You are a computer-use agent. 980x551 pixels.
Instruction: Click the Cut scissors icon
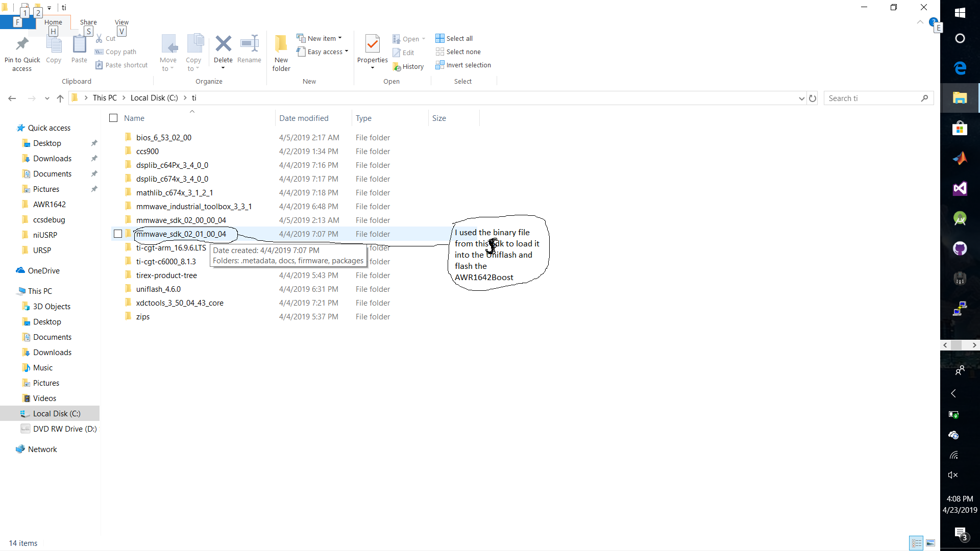point(99,39)
